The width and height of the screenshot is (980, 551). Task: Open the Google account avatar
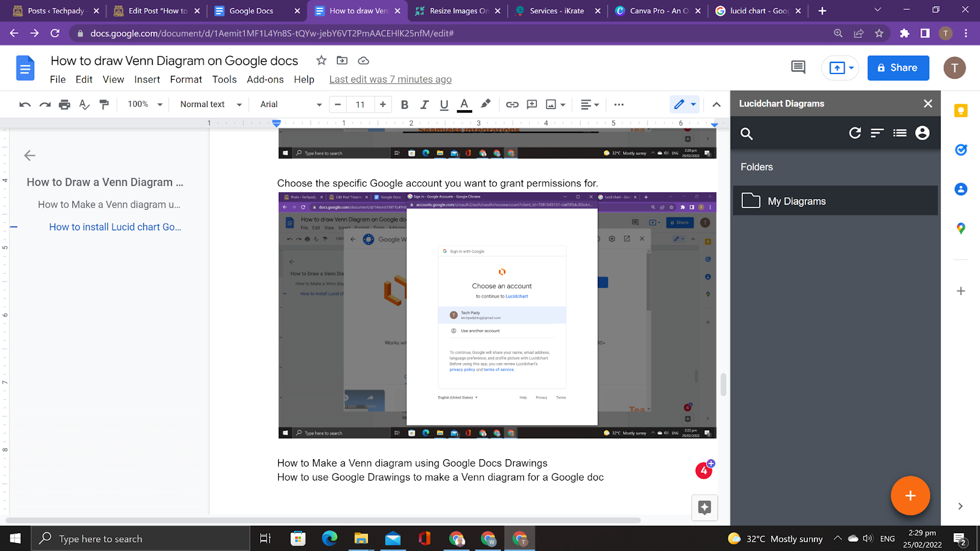pos(954,68)
